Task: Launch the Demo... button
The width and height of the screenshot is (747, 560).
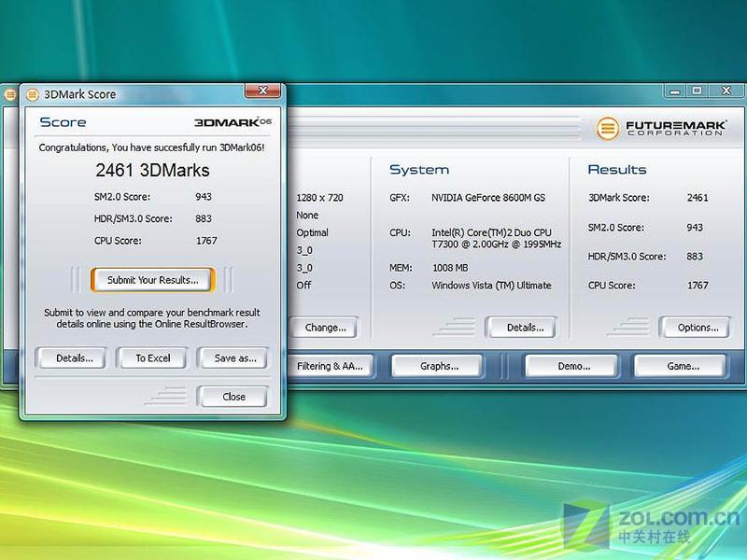Action: [x=573, y=366]
